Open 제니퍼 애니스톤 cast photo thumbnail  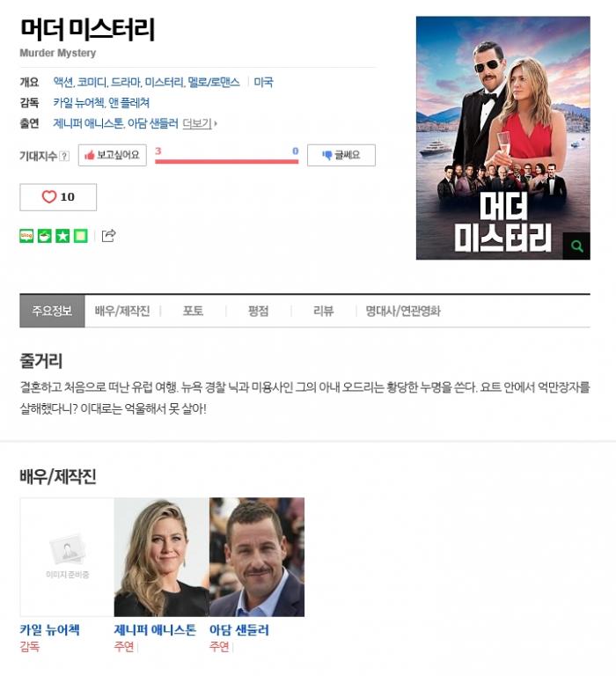162,557
